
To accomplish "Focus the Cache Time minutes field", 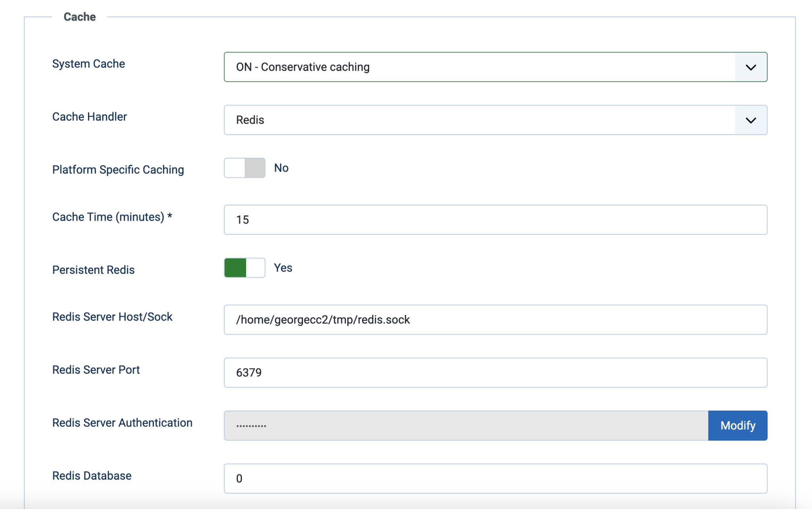I will [495, 220].
